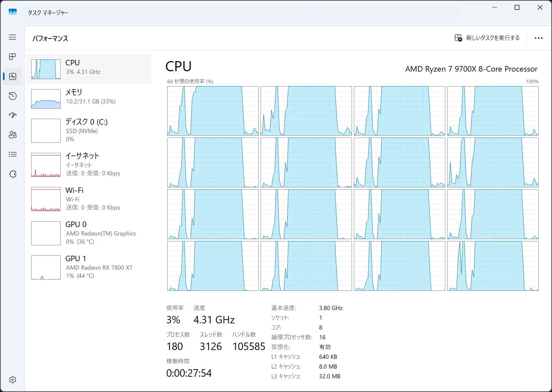The width and height of the screenshot is (552, 392).
Task: Click the 100% graph scale label
Action: (532, 81)
